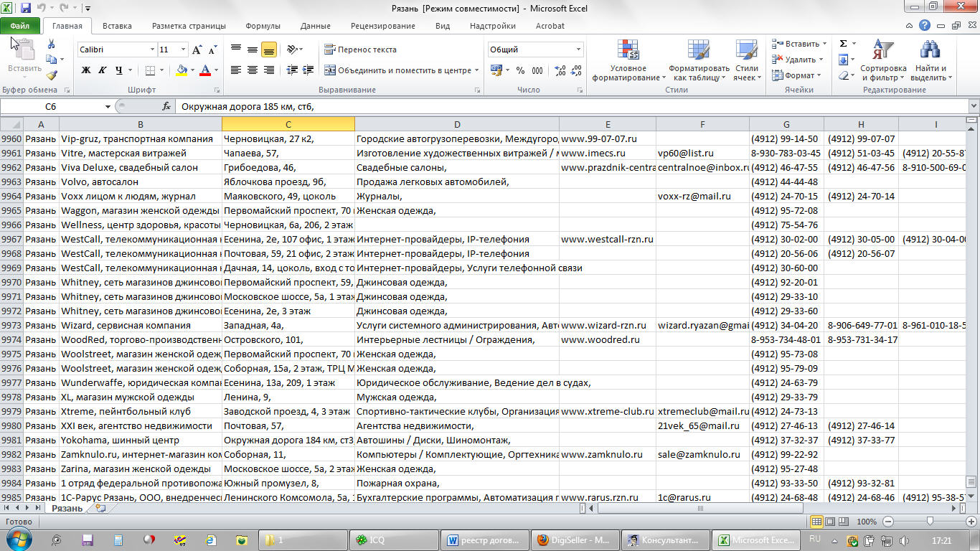Click Save icon in quick access toolbar

tap(26, 8)
